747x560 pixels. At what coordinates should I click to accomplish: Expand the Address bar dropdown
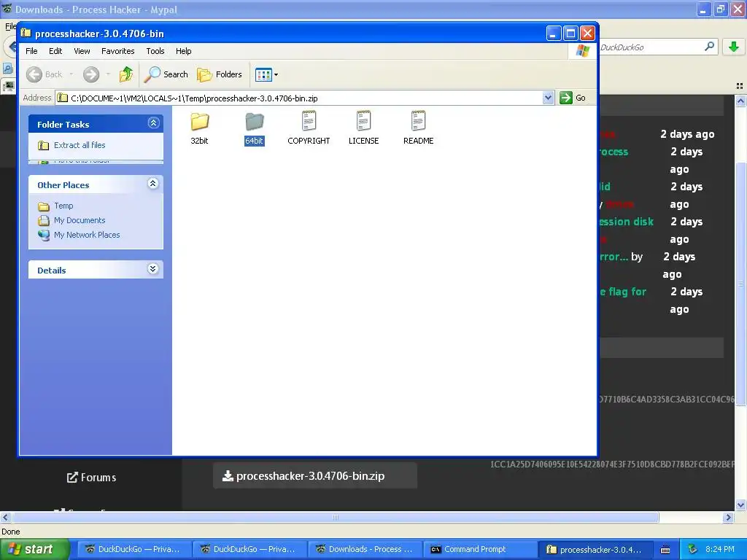pos(549,98)
